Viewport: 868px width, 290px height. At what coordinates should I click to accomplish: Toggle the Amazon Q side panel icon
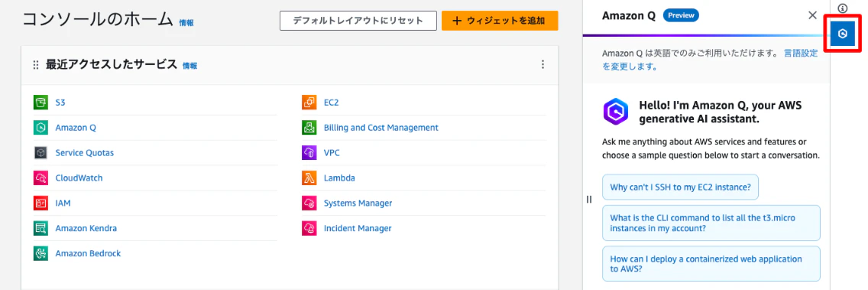843,34
